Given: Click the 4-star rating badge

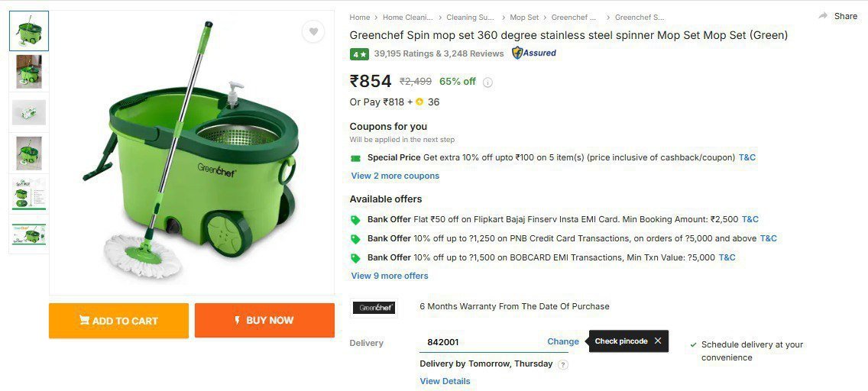Looking at the screenshot, I should (x=359, y=54).
